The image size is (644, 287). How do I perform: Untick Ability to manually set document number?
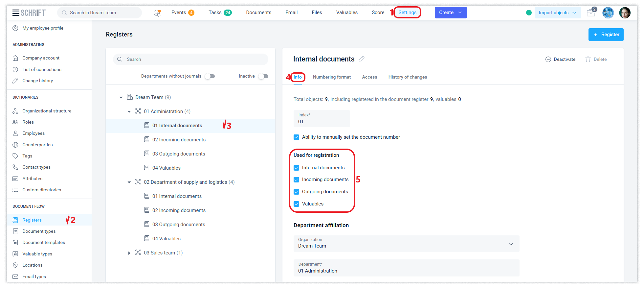[297, 137]
